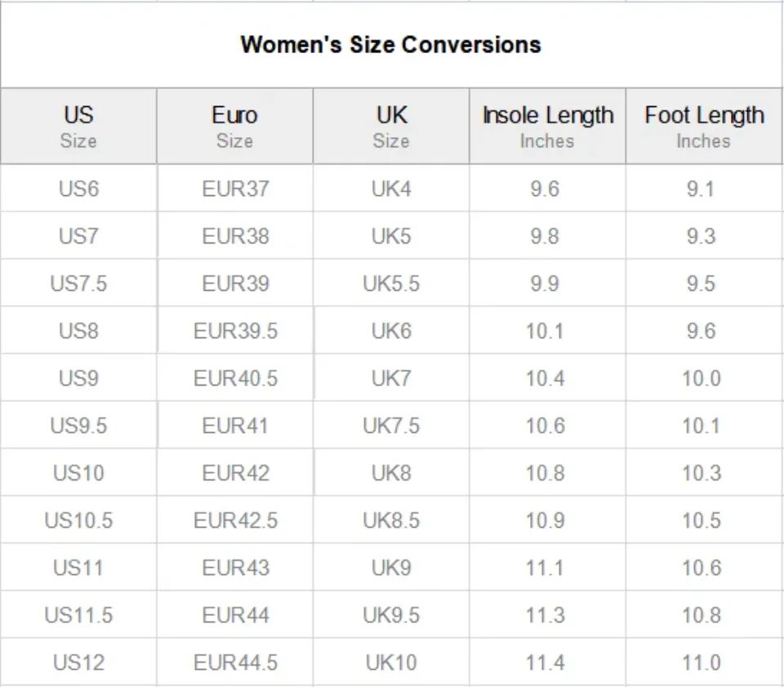This screenshot has height=687, width=784.
Task: Select the US6 size cell
Action: point(78,189)
